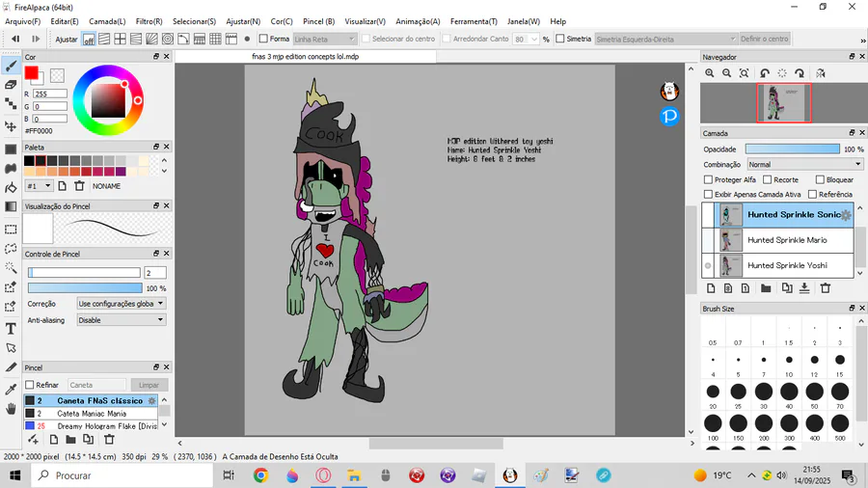Open the Animação(A) menu
This screenshot has width=868, height=488.
[x=418, y=21]
